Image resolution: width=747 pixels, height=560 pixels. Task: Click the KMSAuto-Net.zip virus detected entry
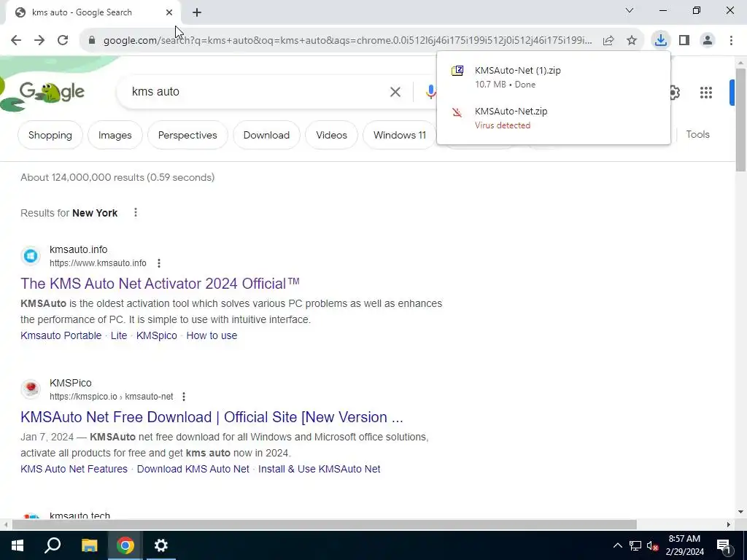[553, 117]
